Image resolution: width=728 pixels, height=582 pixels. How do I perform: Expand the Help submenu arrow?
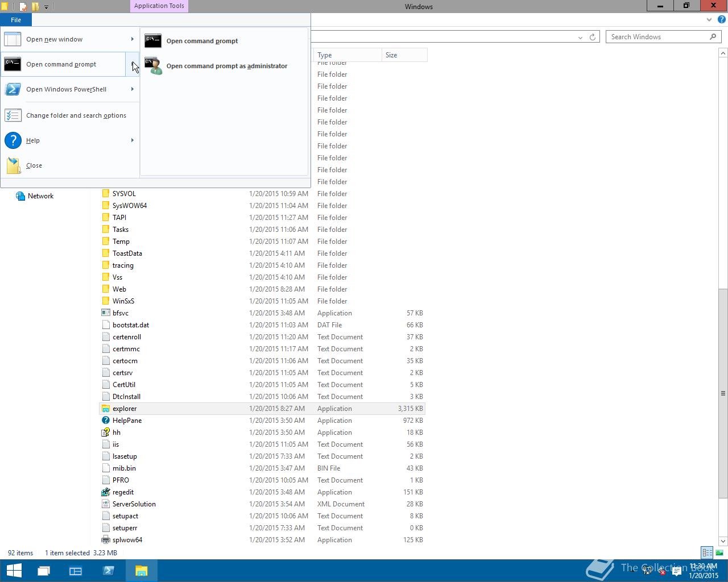[133, 140]
